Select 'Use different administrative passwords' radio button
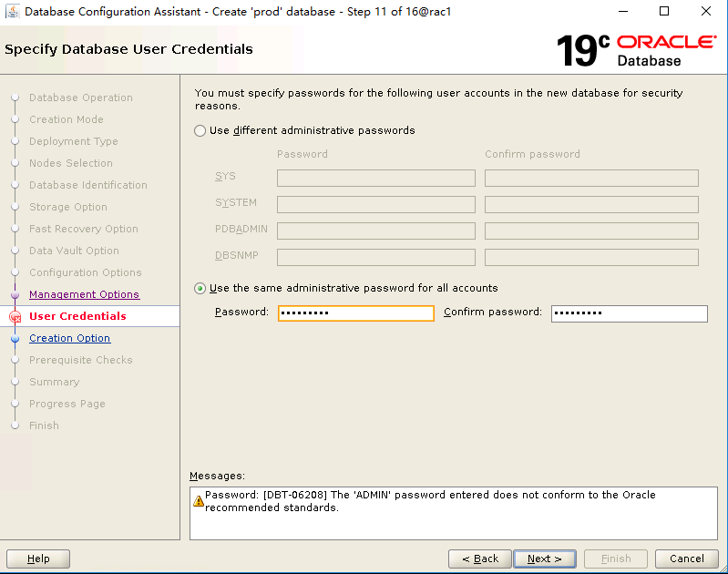Image resolution: width=728 pixels, height=574 pixels. coord(200,131)
